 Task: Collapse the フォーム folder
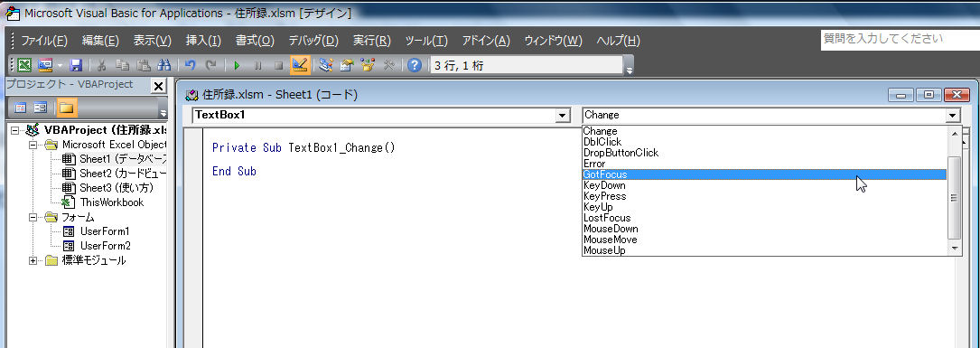(x=33, y=217)
